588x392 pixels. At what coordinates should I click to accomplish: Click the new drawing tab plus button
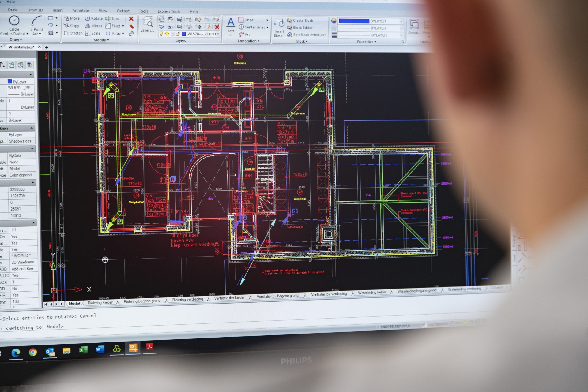click(47, 47)
